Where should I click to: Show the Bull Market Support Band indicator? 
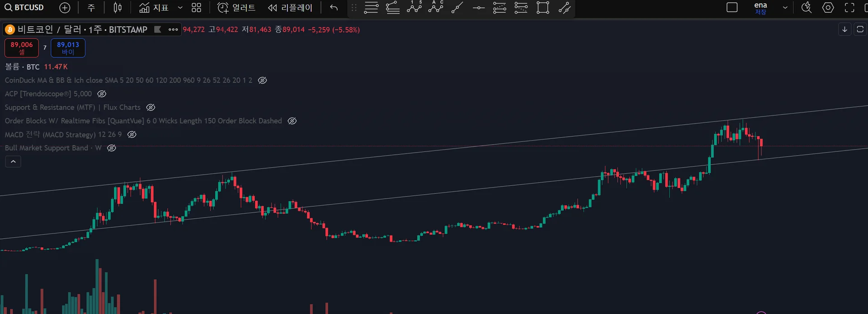click(111, 148)
